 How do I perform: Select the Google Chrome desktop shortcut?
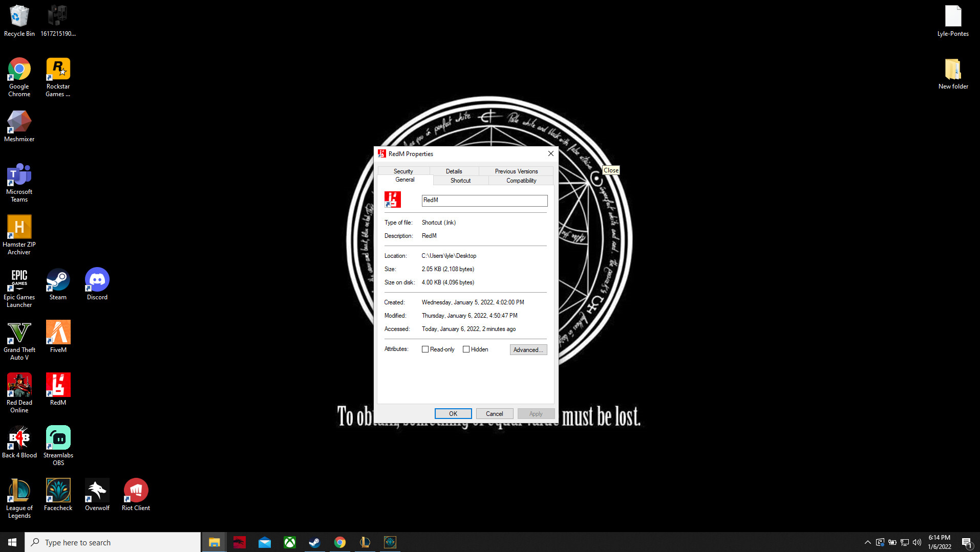[19, 77]
